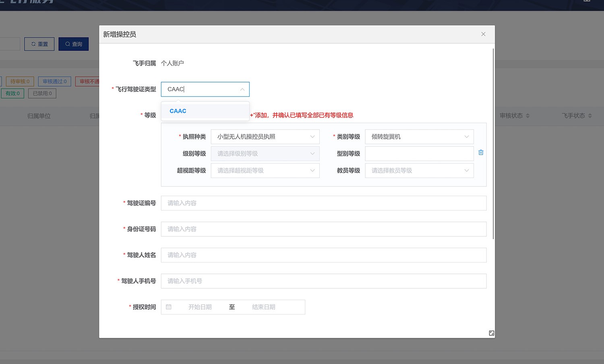
Task: Filter by 已禁用 status tag
Action: pyautogui.click(x=42, y=93)
